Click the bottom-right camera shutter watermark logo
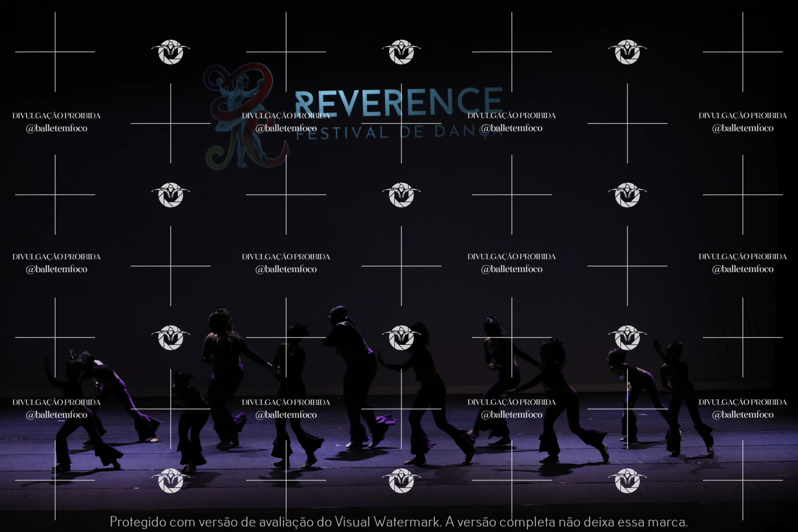The height and width of the screenshot is (532, 798). (627, 480)
